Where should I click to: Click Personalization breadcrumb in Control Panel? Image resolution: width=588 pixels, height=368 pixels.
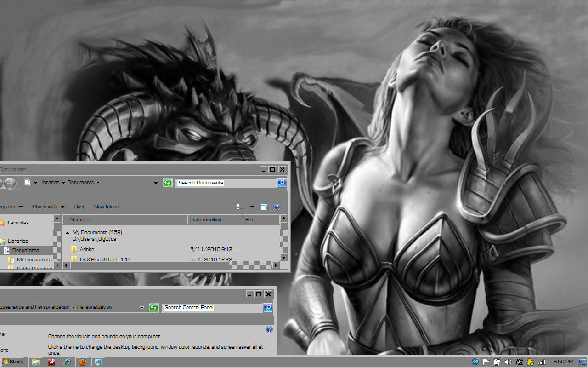[94, 307]
